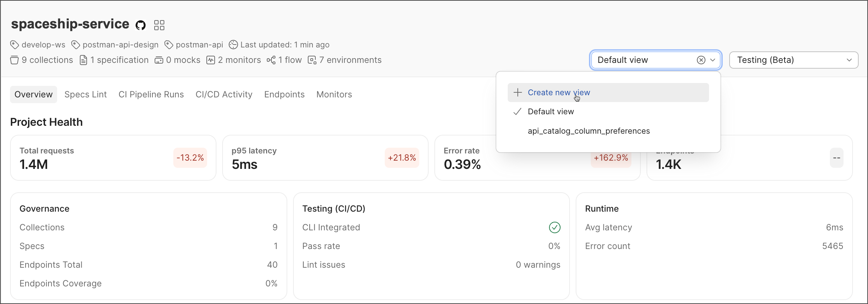Click the monitors activity icon

point(211,60)
